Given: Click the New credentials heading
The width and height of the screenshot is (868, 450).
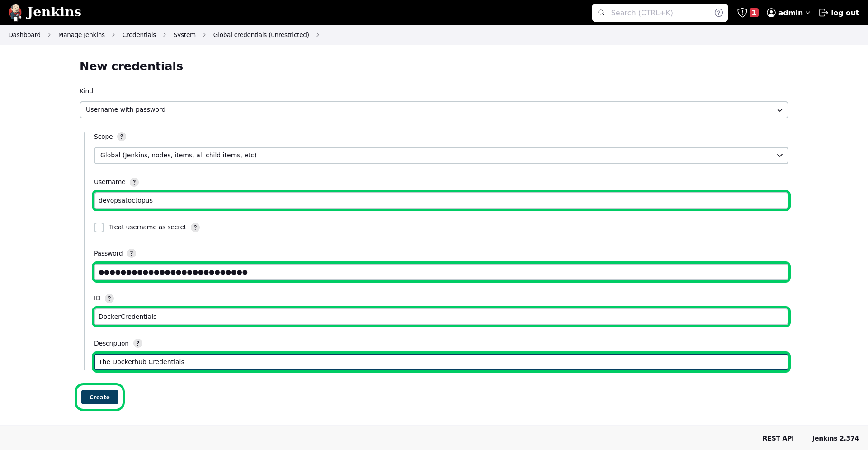Looking at the screenshot, I should (x=131, y=66).
